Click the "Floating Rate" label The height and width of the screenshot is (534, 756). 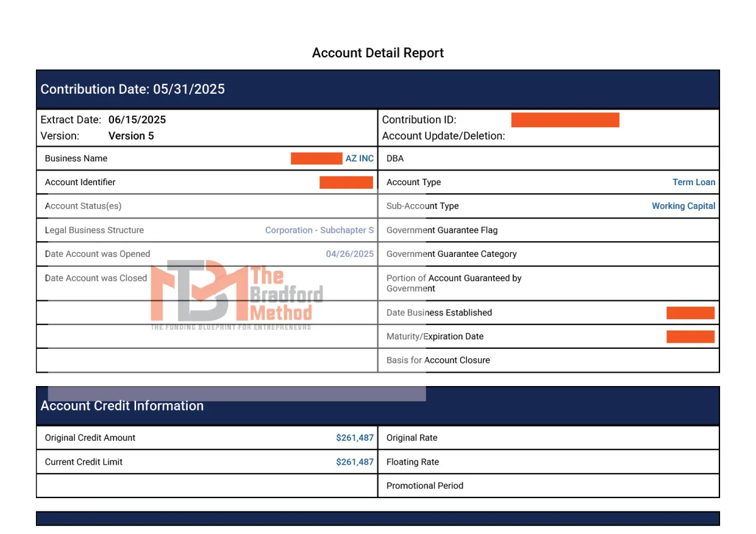pos(413,462)
